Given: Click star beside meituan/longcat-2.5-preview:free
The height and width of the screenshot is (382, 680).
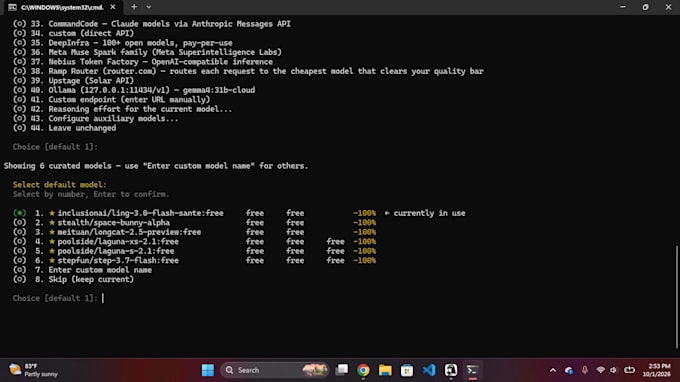Looking at the screenshot, I should point(52,232).
